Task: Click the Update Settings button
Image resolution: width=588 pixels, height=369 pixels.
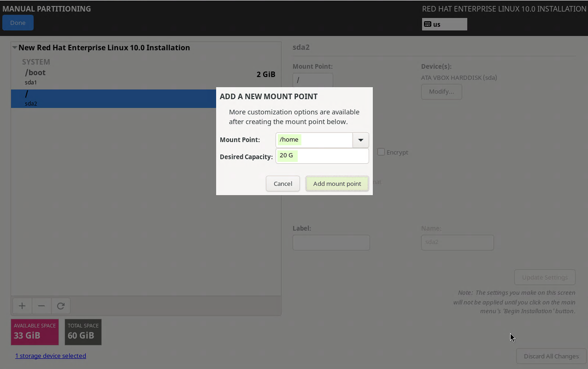Action: click(545, 277)
